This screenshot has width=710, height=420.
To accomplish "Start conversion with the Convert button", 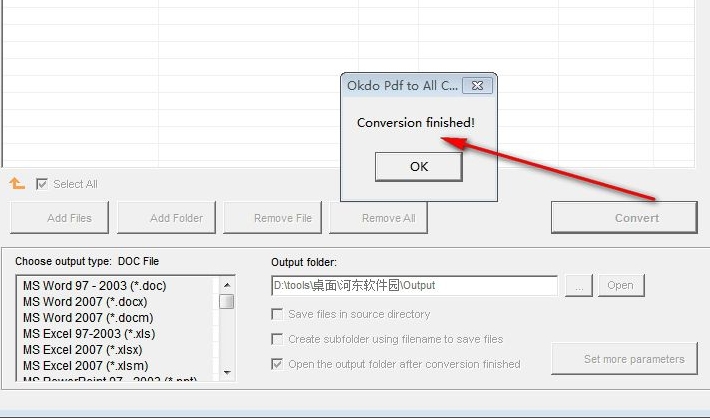I will [x=624, y=218].
